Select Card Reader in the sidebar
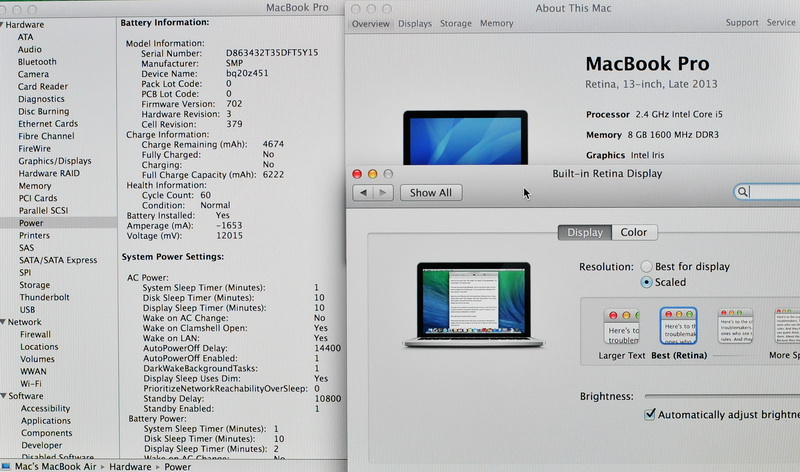Screen dimensions: 800x472 pyautogui.click(x=43, y=86)
